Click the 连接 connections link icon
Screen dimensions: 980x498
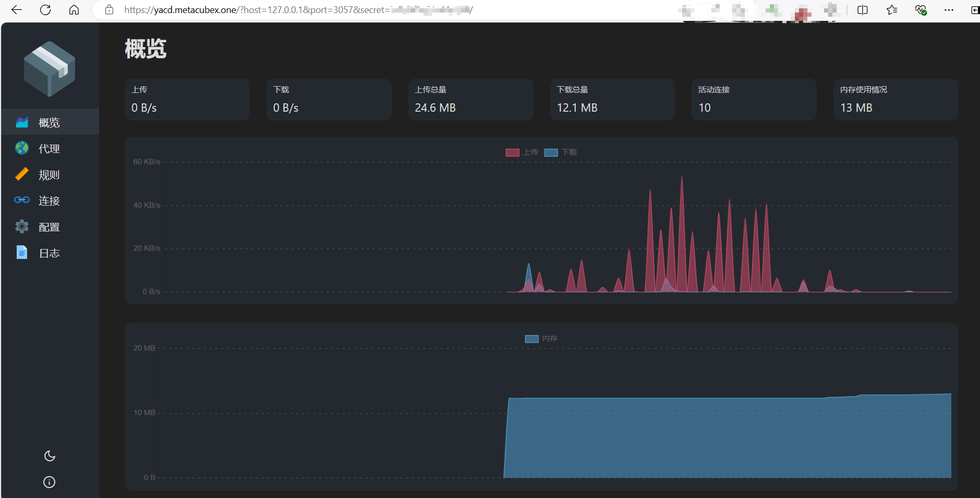(x=21, y=200)
